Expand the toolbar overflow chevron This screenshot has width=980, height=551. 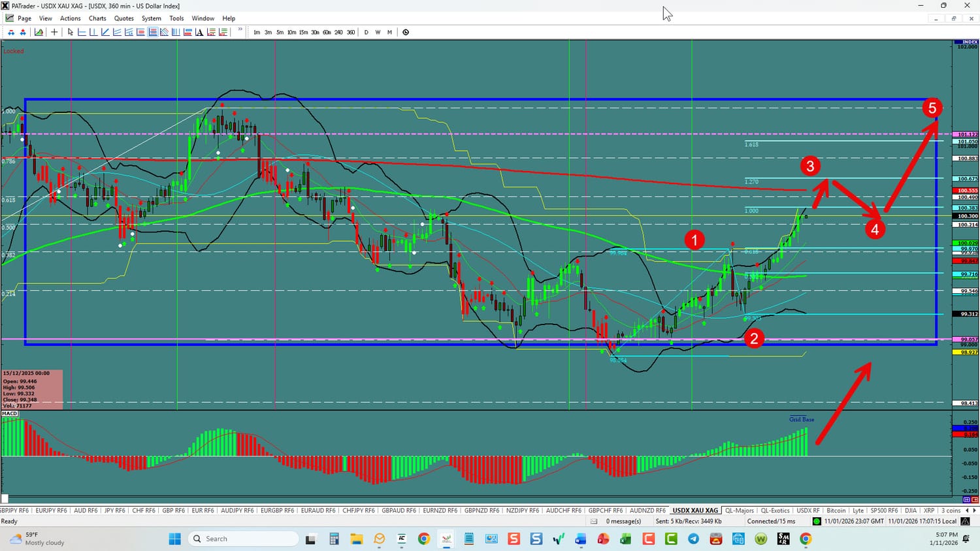(x=240, y=30)
